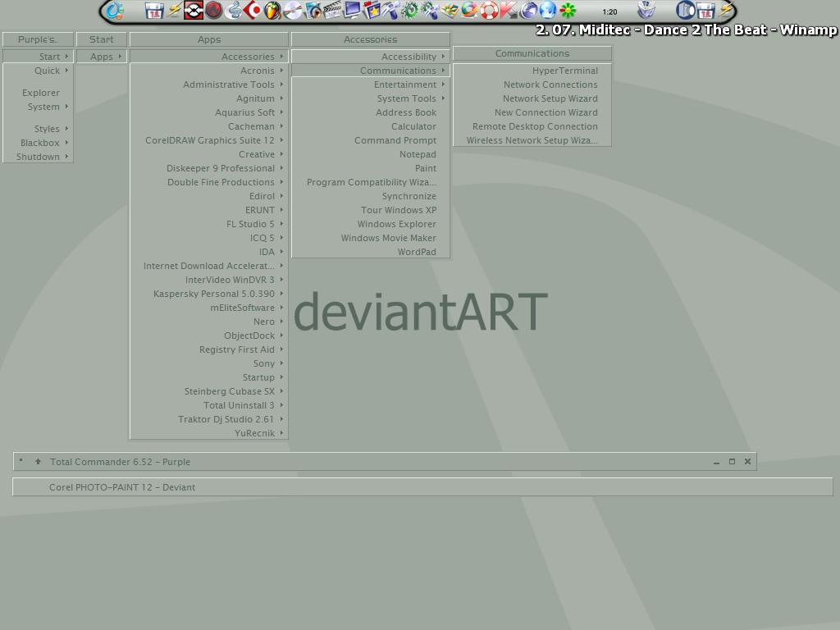This screenshot has height=630, width=840.
Task: Open Windows Movie Maker
Action: pos(370,237)
